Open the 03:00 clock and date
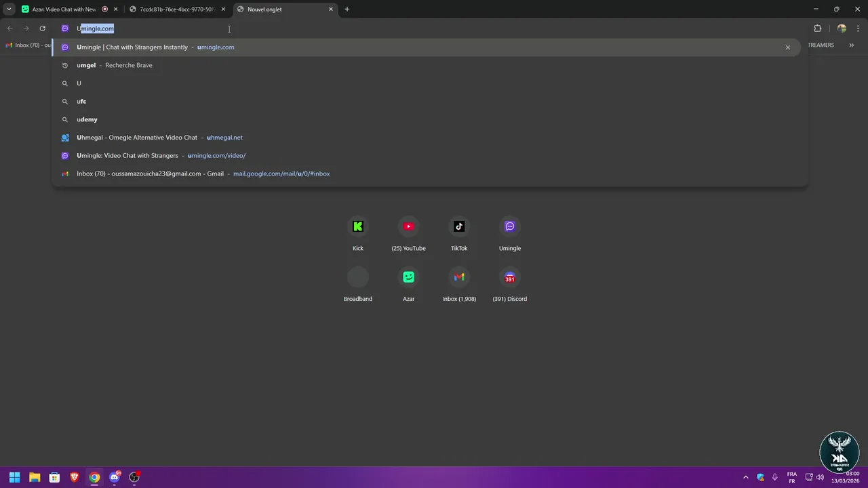The height and width of the screenshot is (488, 868). coord(845,477)
